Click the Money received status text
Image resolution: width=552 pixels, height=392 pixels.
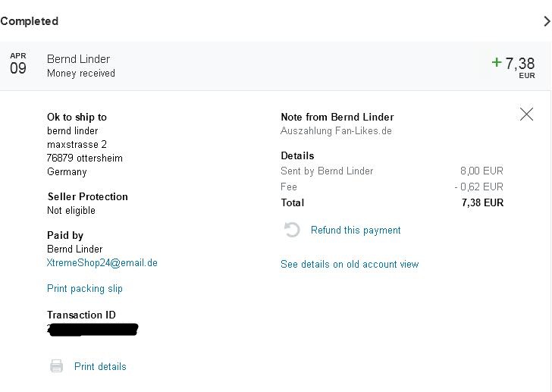[81, 74]
